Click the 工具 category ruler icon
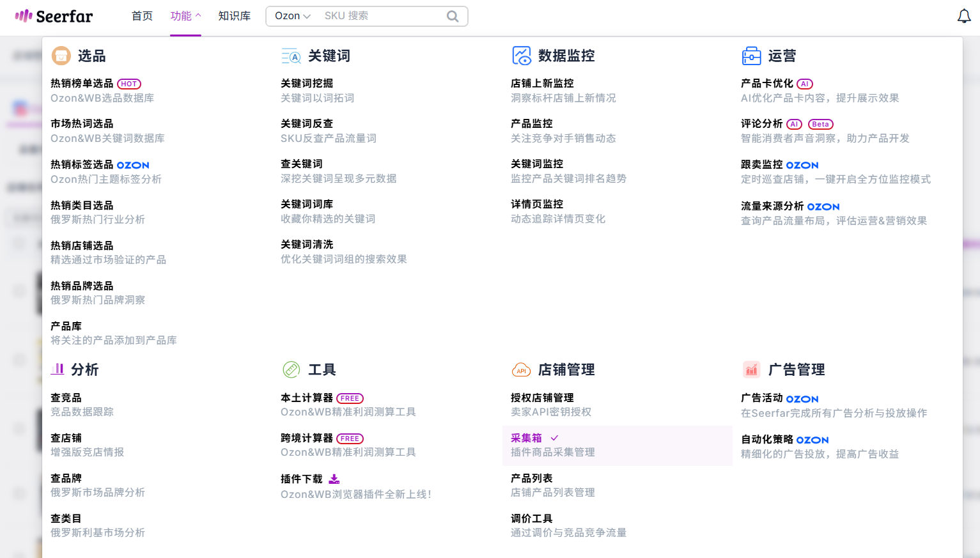980x558 pixels. pyautogui.click(x=292, y=369)
